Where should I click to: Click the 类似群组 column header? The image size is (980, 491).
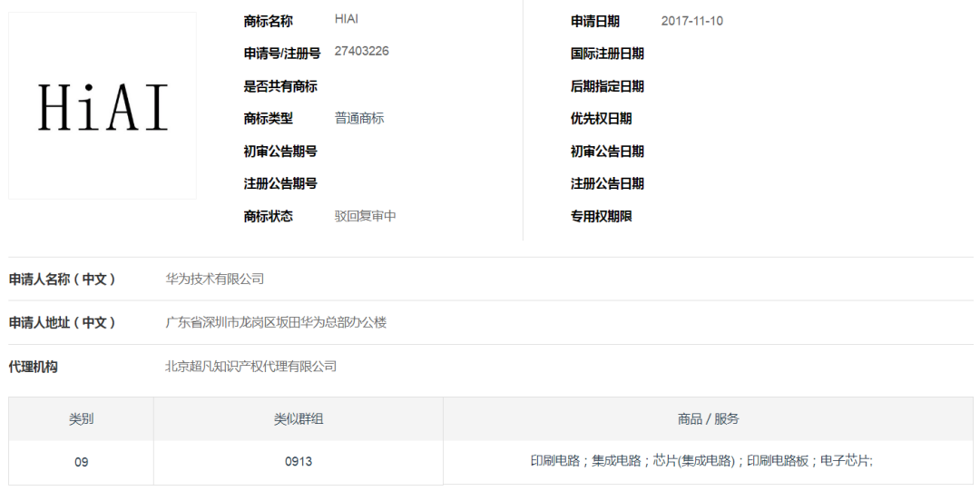tap(299, 418)
